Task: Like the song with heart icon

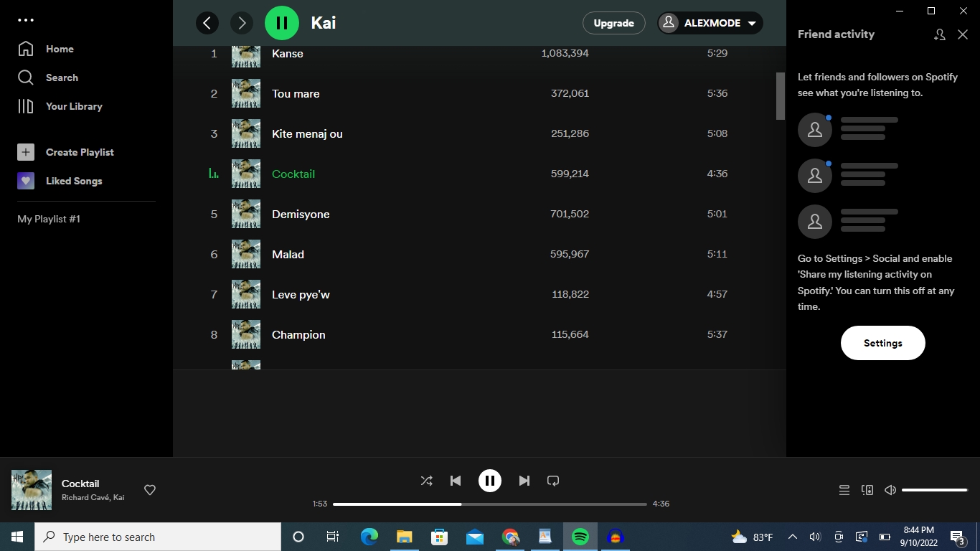Action: [x=150, y=490]
